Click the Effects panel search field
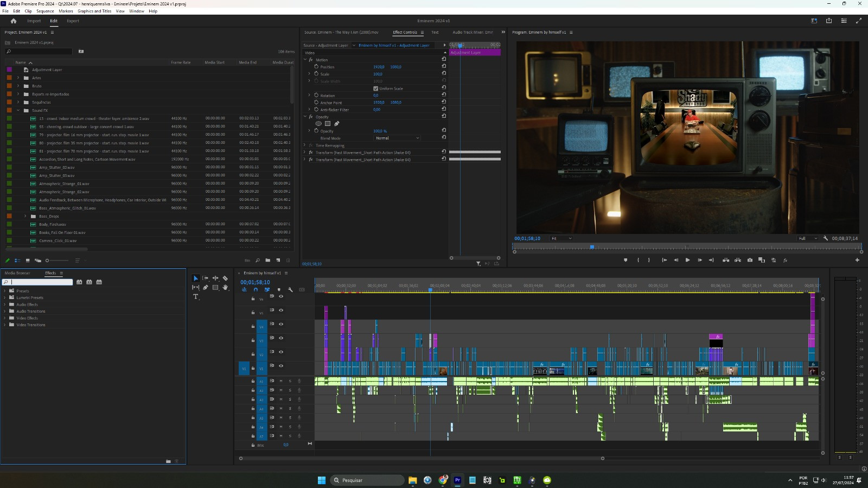 pyautogui.click(x=41, y=282)
